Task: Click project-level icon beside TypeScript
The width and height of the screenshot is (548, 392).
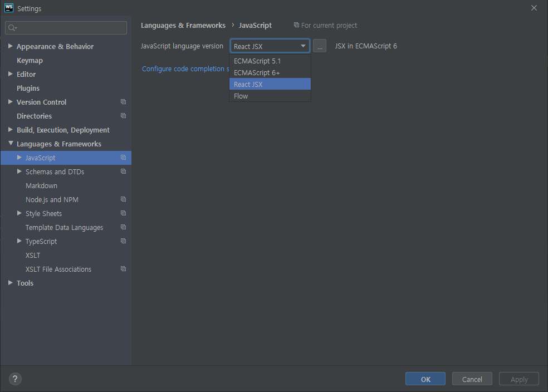Action: [x=124, y=241]
